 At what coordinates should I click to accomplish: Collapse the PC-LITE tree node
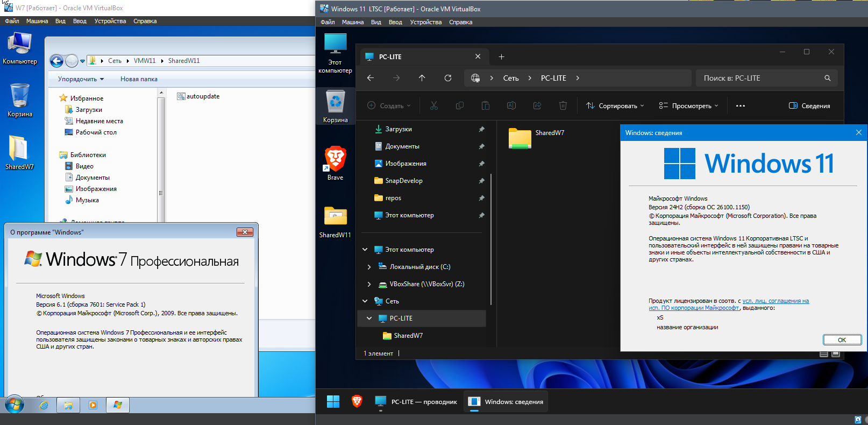point(369,318)
